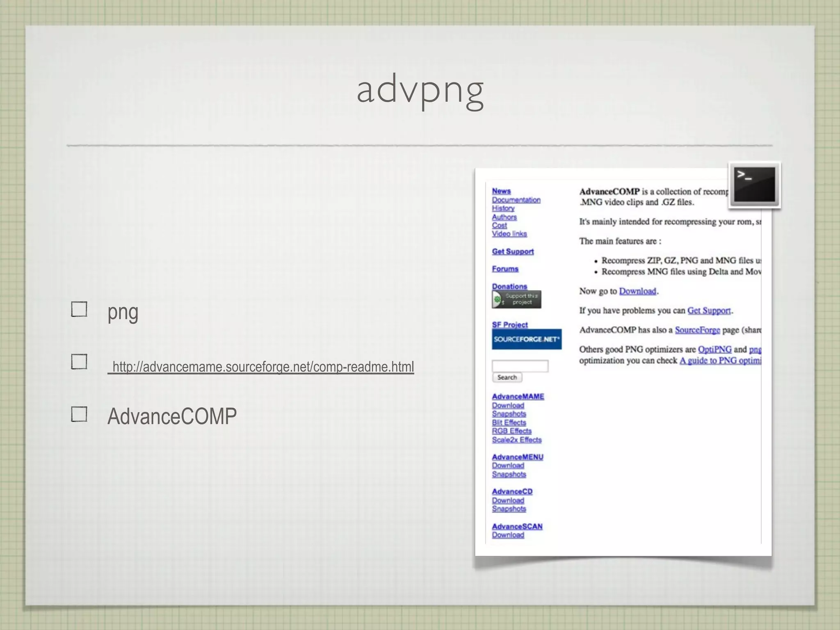The height and width of the screenshot is (630, 840).
Task: Click the bold AdvanceCOMP word in page intro
Action: point(609,192)
